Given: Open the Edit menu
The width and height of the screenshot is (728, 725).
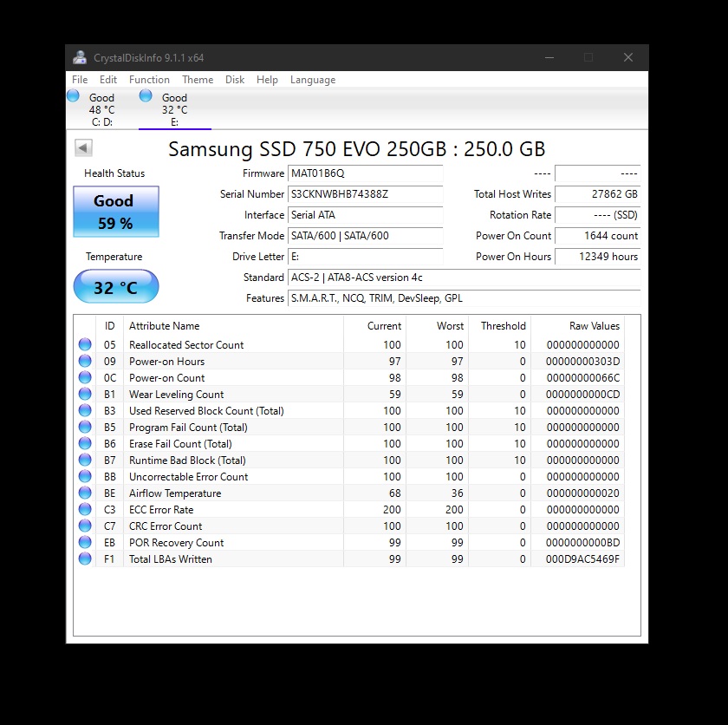Looking at the screenshot, I should tap(108, 80).
